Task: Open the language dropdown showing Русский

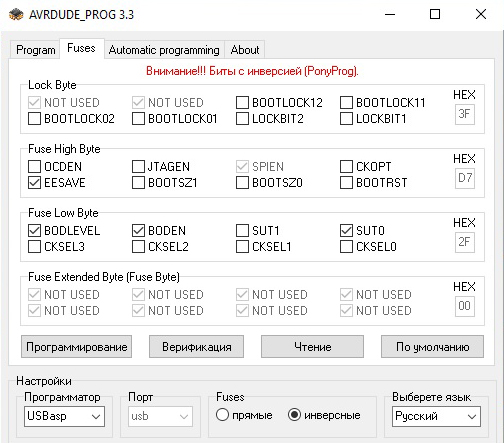Action: [x=436, y=416]
